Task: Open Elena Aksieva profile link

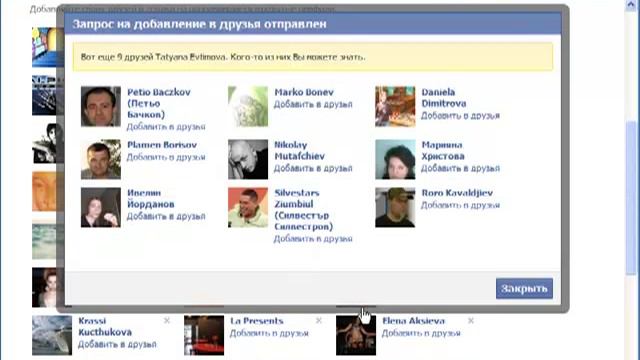Action: pos(413,321)
